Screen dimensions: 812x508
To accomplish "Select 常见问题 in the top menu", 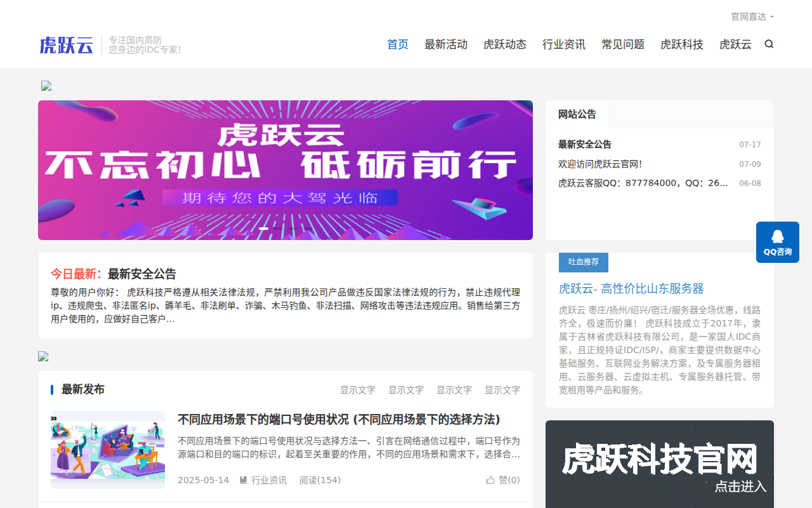I will point(623,44).
